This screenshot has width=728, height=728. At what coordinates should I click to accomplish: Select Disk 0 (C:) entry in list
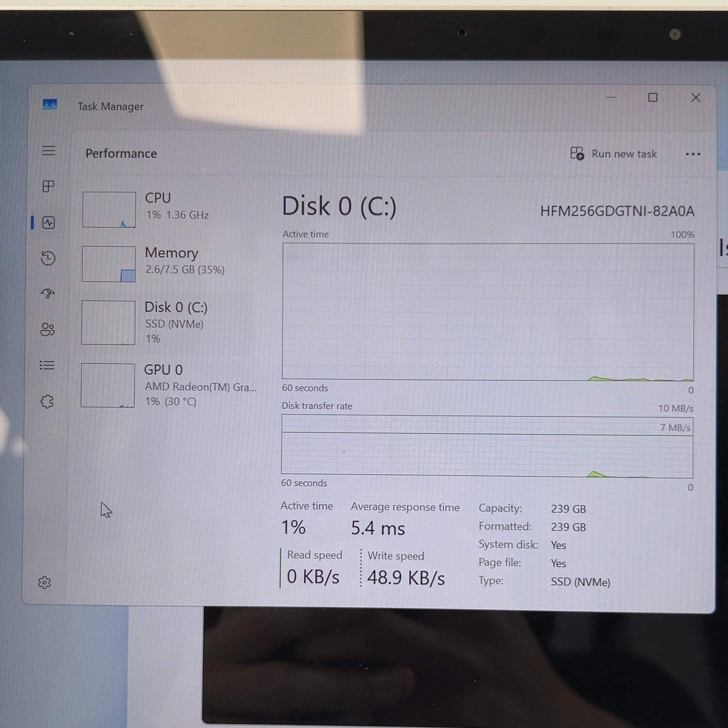(167, 322)
